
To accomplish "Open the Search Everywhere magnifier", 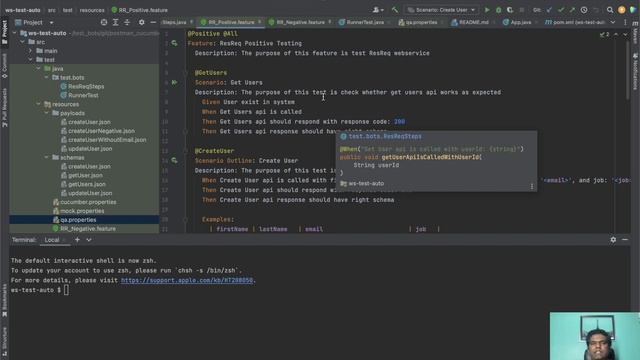I will pos(610,10).
